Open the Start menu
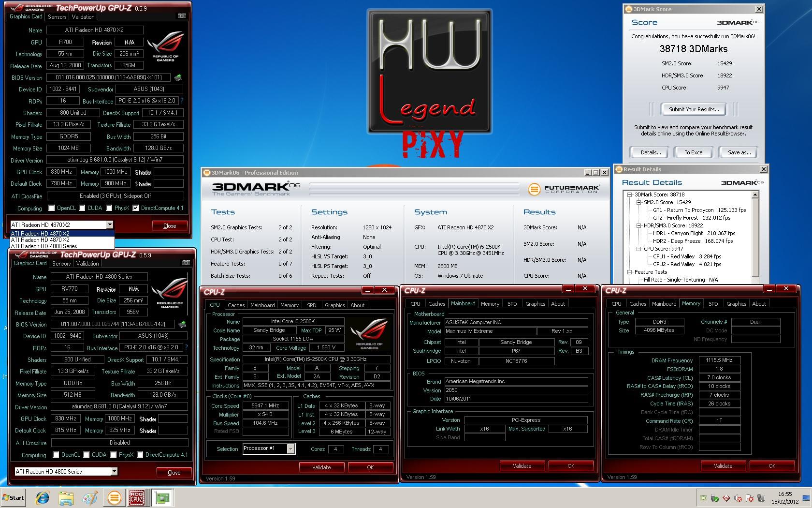The image size is (812, 508). click(x=14, y=497)
